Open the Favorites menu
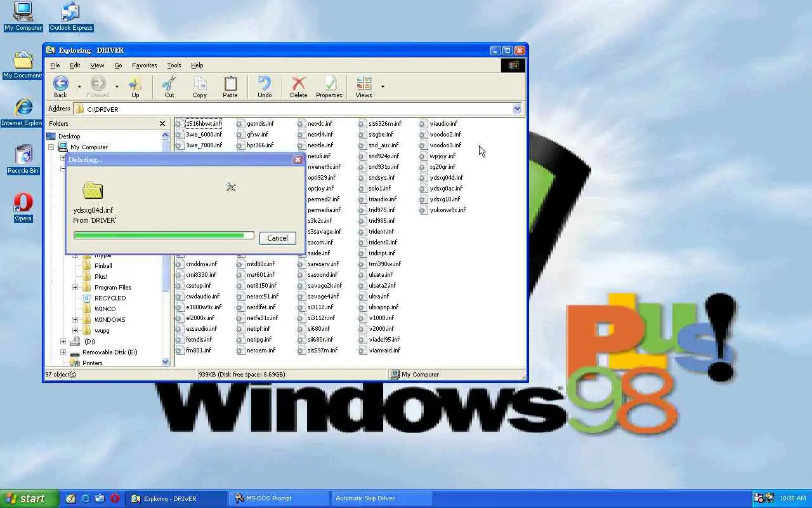This screenshot has height=508, width=812. click(145, 65)
